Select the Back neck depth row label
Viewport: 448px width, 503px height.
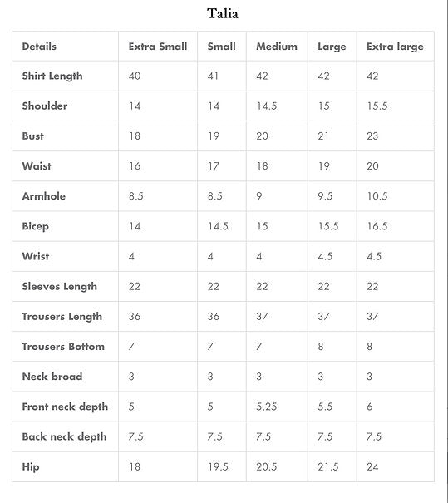pos(64,437)
